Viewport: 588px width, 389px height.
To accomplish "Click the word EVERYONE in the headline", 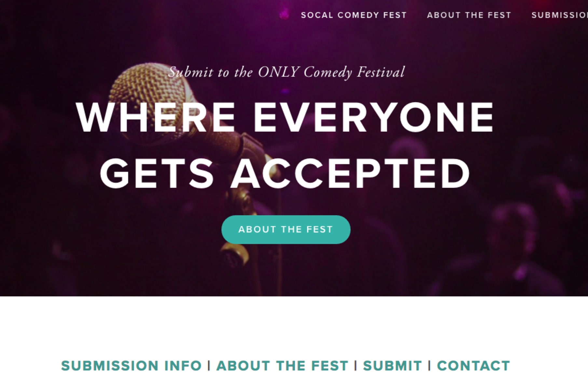I will click(x=374, y=117).
